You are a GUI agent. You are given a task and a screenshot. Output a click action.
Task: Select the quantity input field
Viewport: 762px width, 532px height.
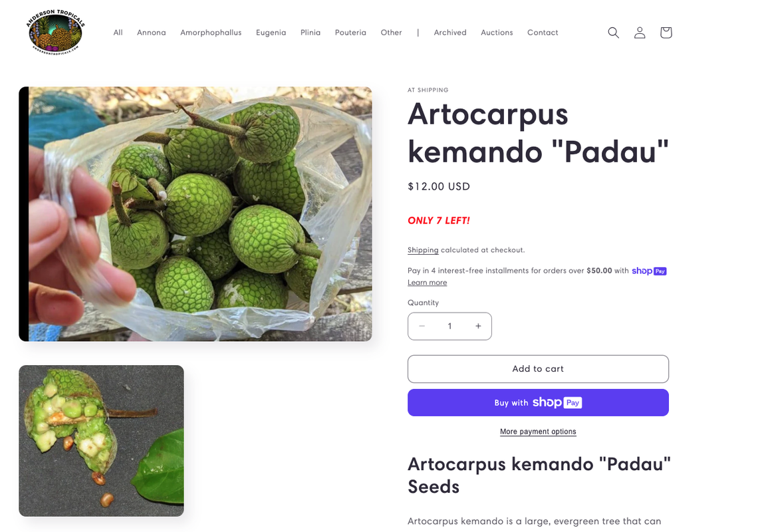click(x=450, y=326)
